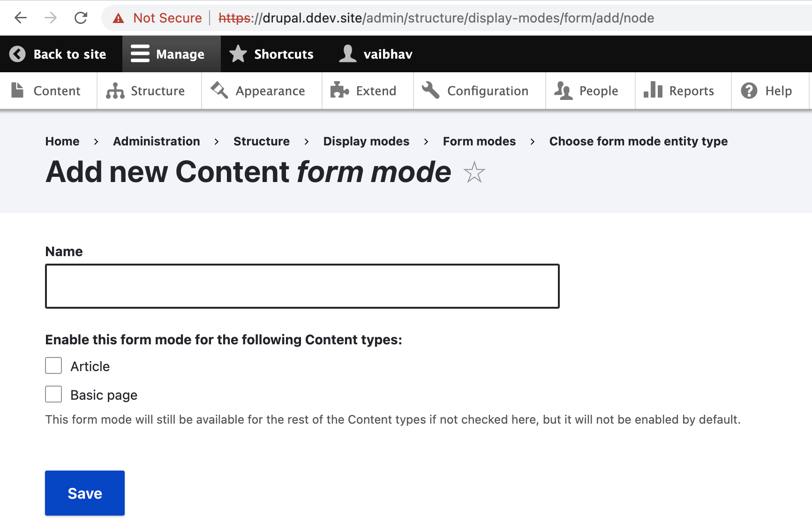Select the Structure sitemap icon
Viewport: 812px width, 532px height.
click(x=114, y=91)
